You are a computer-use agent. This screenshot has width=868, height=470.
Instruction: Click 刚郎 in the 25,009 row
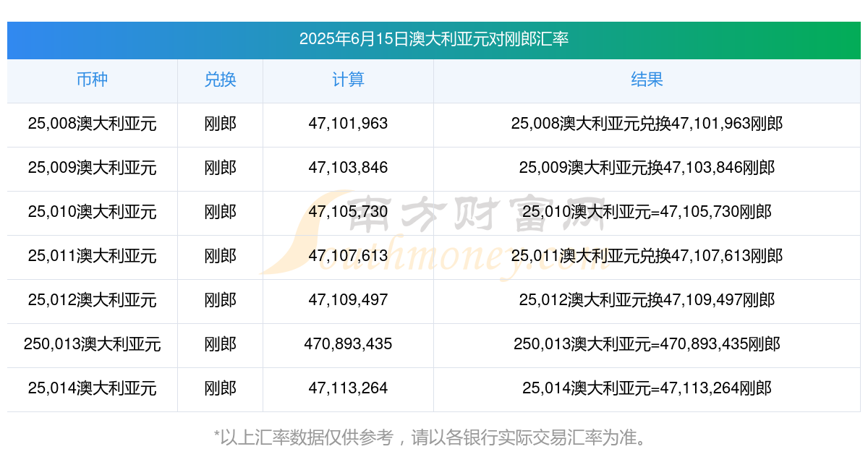pos(220,168)
